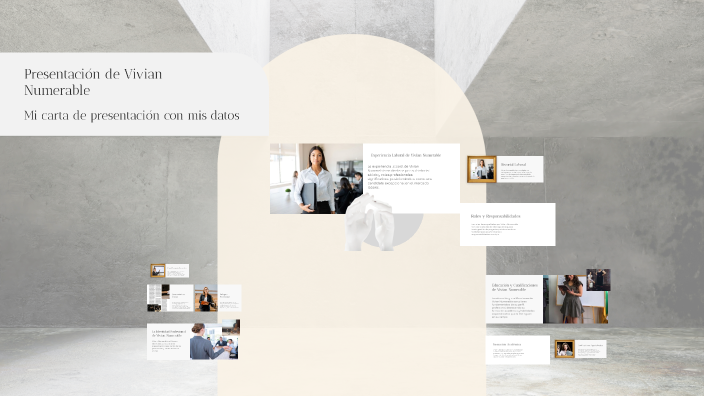The height and width of the screenshot is (396, 704).
Task: Open 'La Identidad Profesional de Vivian Numerable' card
Action: [168, 342]
